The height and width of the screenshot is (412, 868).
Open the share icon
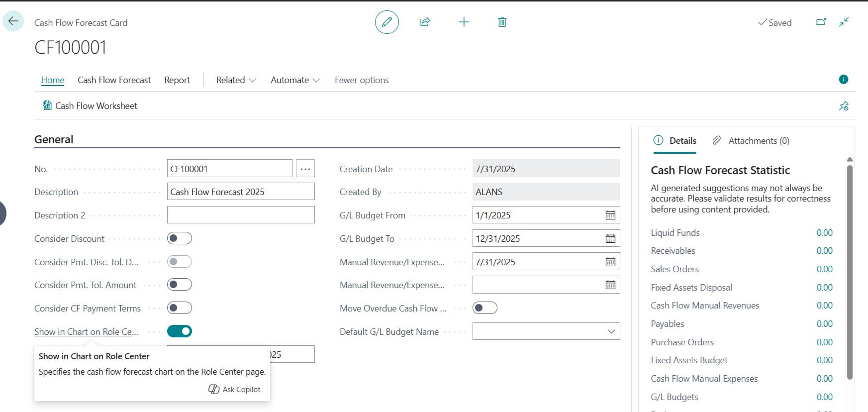coord(425,22)
